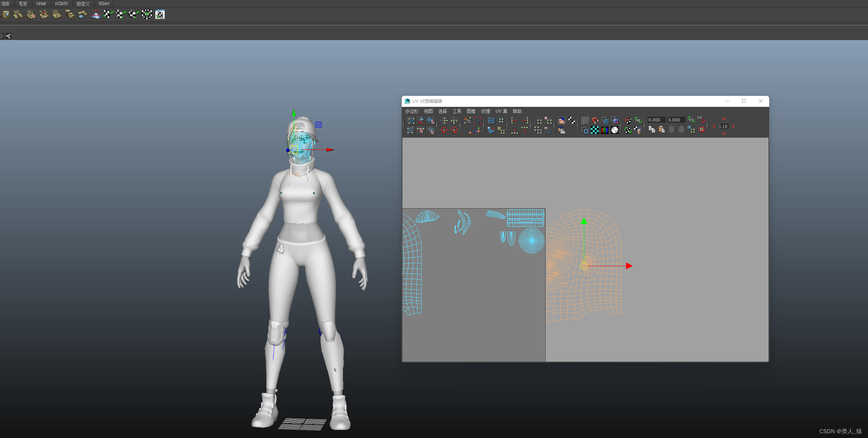Align UVs to maximum U icon
868x438 pixels.
(x=524, y=120)
